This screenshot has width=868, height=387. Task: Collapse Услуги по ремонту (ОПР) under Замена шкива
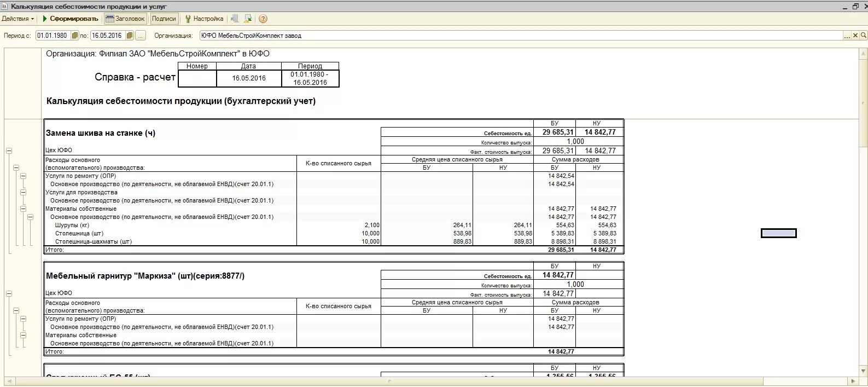click(23, 176)
